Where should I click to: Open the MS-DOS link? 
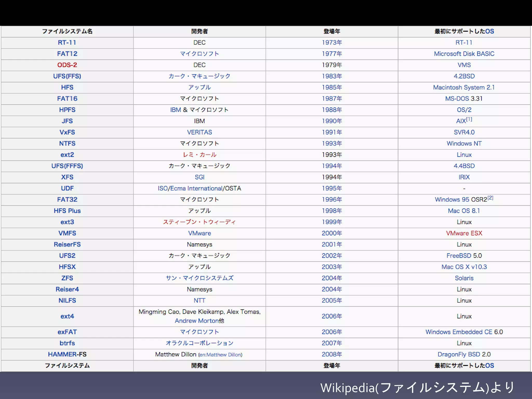click(x=457, y=98)
